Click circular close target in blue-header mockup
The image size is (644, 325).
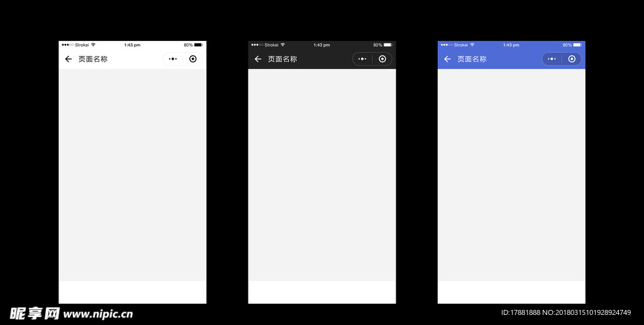pyautogui.click(x=572, y=59)
